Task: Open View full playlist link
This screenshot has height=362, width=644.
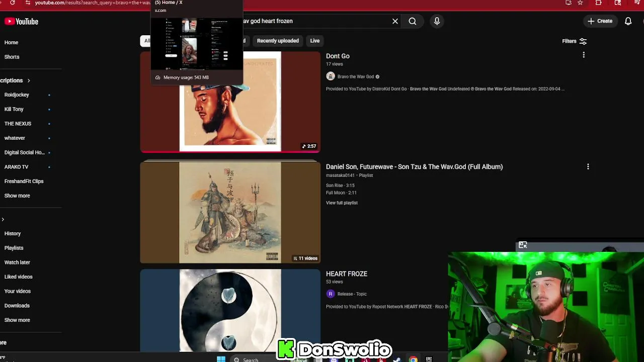Action: [342, 203]
